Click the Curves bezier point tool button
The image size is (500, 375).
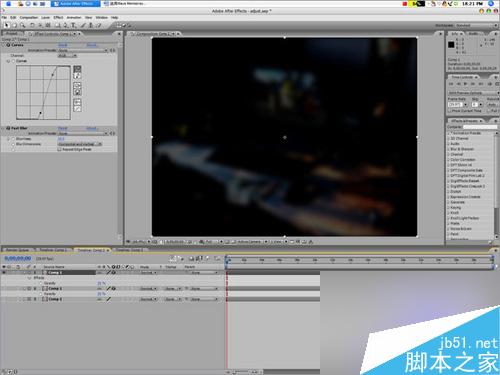[77, 69]
